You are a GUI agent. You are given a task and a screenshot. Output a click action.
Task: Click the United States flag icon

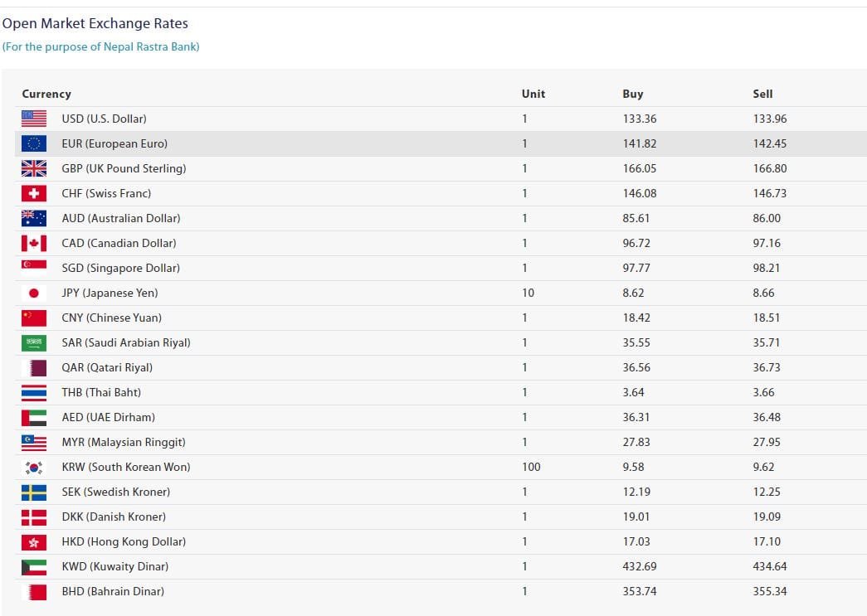point(34,119)
